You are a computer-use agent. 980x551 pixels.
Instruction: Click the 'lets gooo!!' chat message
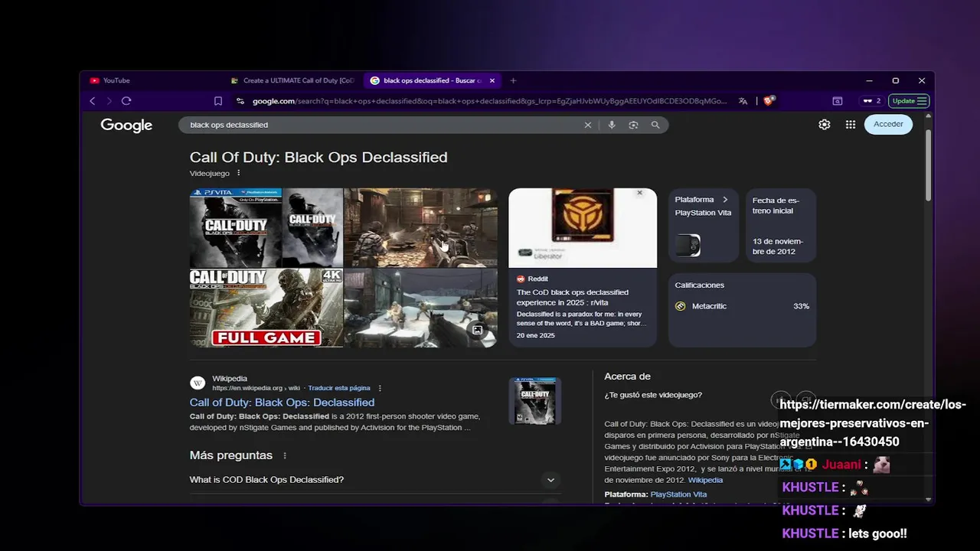(877, 533)
